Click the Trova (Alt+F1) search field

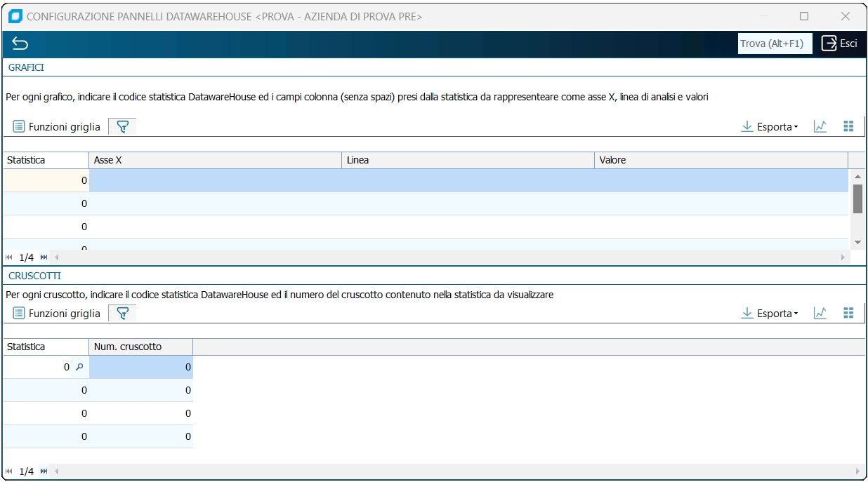[x=775, y=43]
